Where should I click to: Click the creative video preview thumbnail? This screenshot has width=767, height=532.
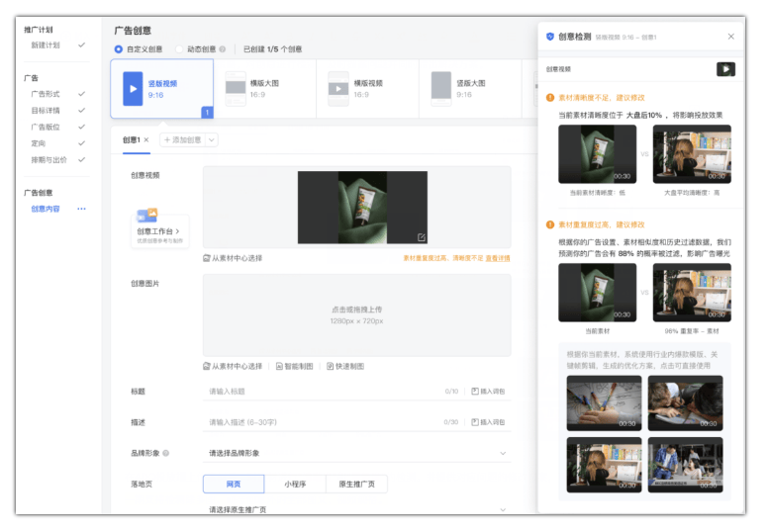pyautogui.click(x=362, y=208)
